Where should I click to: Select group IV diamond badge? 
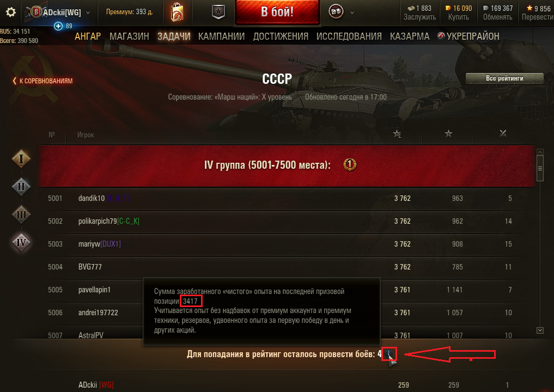point(21,242)
